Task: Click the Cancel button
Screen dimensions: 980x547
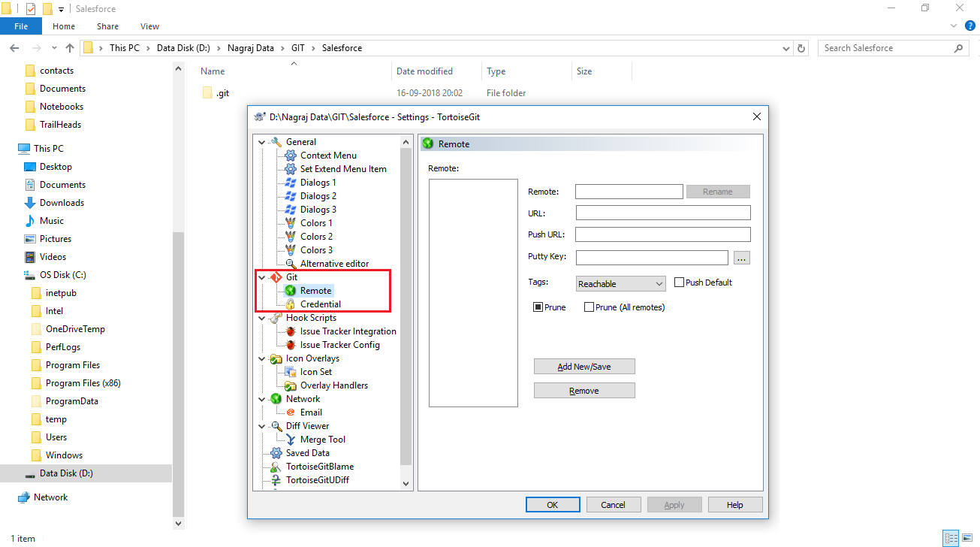Action: tap(613, 505)
